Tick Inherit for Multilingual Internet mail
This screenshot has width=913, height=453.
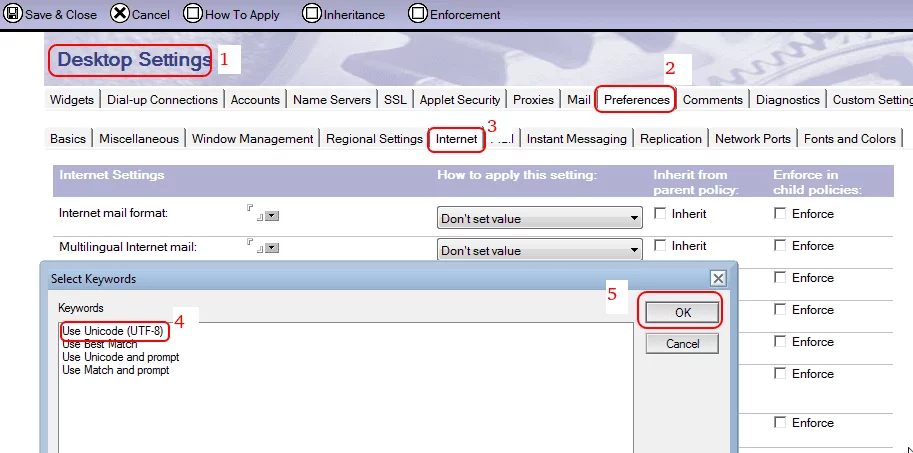660,246
